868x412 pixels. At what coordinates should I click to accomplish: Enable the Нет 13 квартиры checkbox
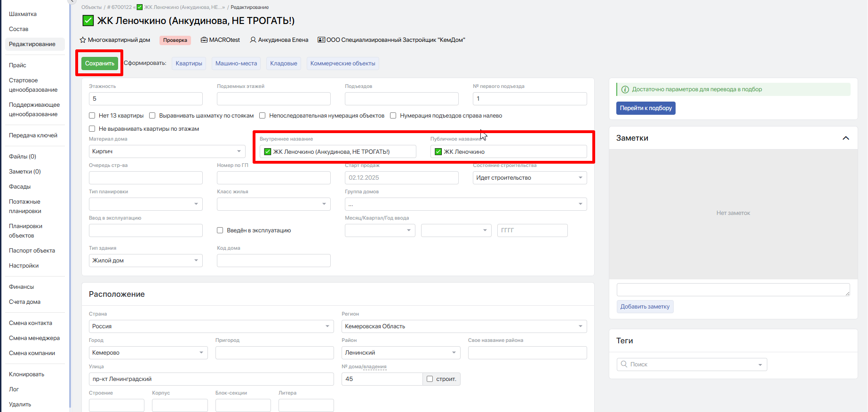(92, 116)
